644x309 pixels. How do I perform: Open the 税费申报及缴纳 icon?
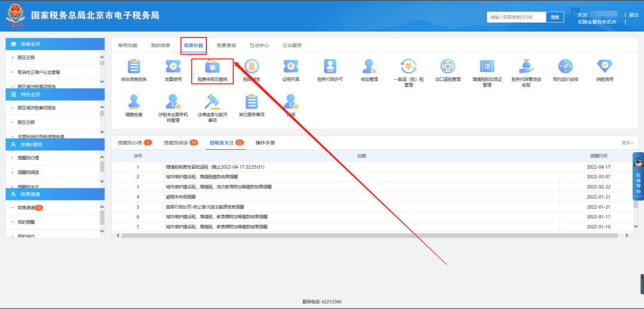coord(212,66)
